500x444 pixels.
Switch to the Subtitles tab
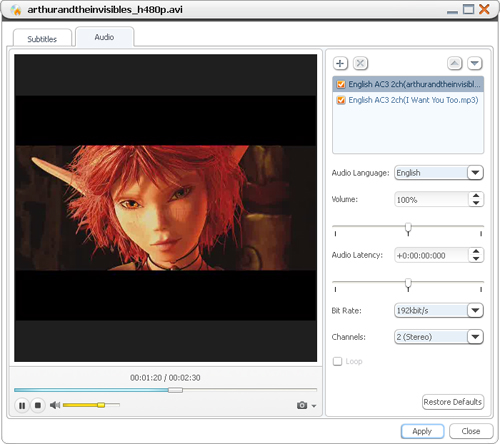[x=42, y=39]
